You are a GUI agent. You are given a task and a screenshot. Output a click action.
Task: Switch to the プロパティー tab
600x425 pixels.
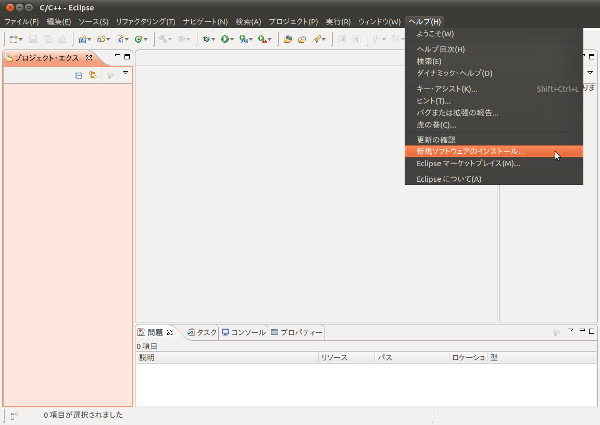click(x=297, y=332)
